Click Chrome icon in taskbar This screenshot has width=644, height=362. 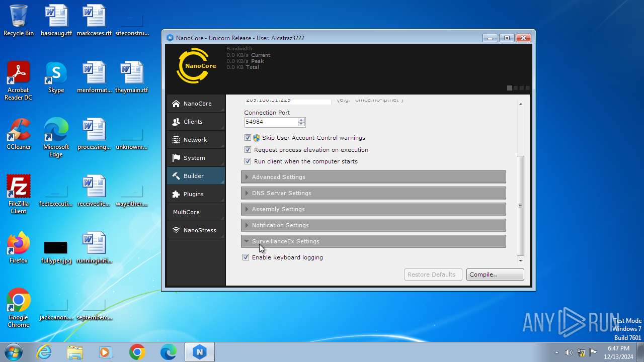pyautogui.click(x=137, y=352)
